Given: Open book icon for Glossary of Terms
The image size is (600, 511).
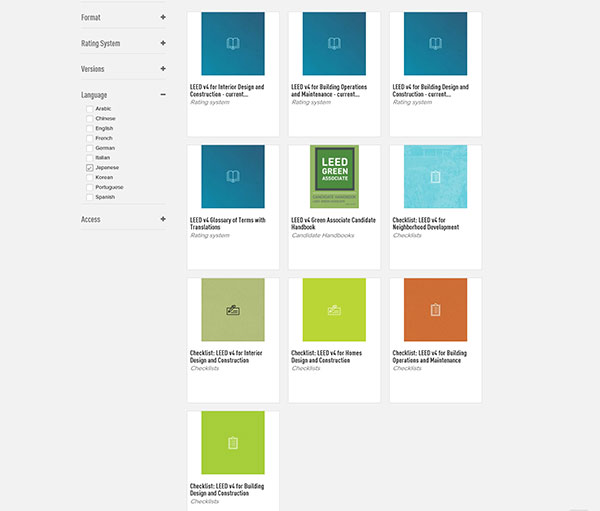Looking at the screenshot, I should click(233, 176).
